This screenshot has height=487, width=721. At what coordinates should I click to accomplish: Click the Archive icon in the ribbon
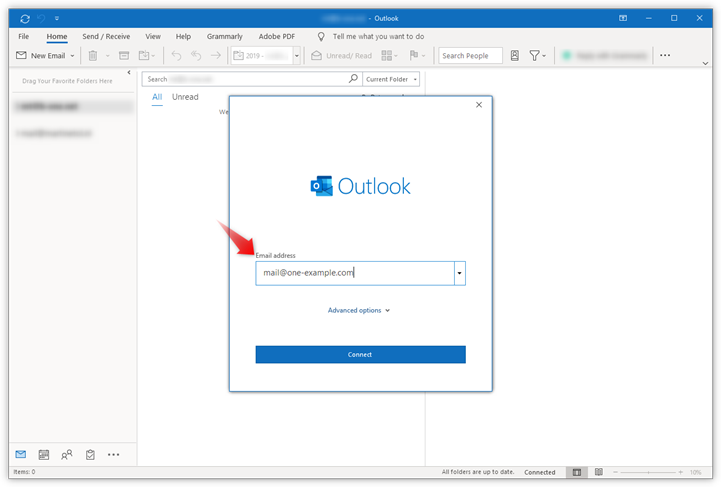124,56
